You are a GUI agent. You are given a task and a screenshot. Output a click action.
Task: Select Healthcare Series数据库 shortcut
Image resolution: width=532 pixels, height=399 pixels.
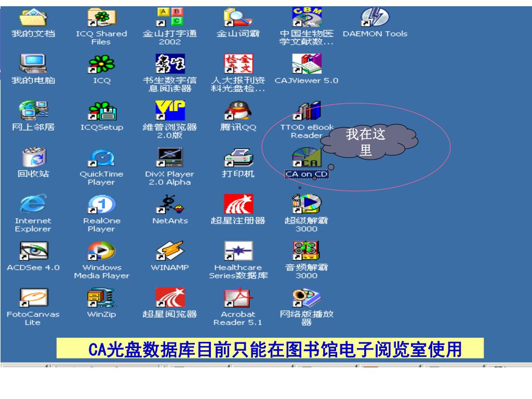tap(238, 251)
